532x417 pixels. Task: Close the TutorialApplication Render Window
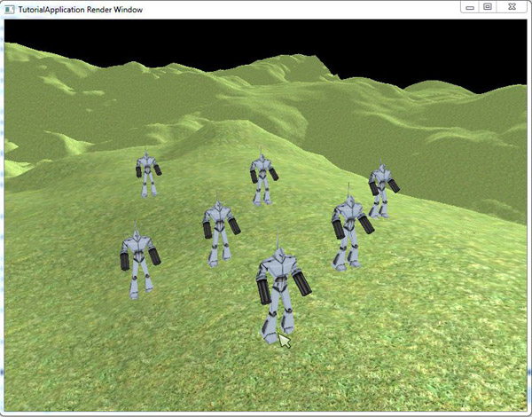pyautogui.click(x=512, y=7)
